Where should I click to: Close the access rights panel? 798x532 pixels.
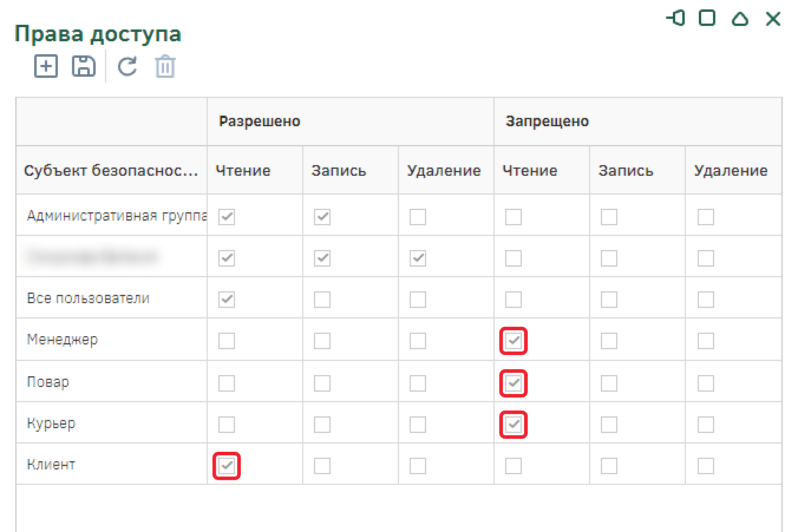pos(773,19)
